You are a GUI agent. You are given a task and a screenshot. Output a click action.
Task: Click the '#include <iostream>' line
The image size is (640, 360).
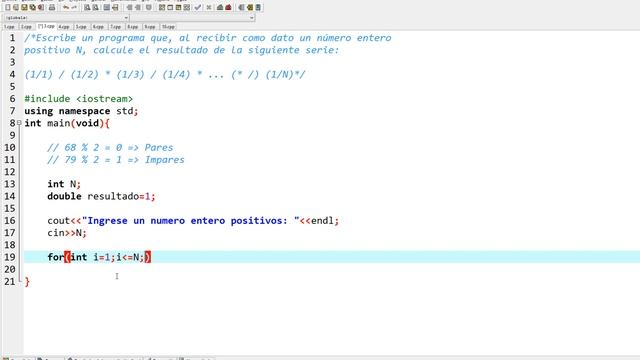(78, 99)
